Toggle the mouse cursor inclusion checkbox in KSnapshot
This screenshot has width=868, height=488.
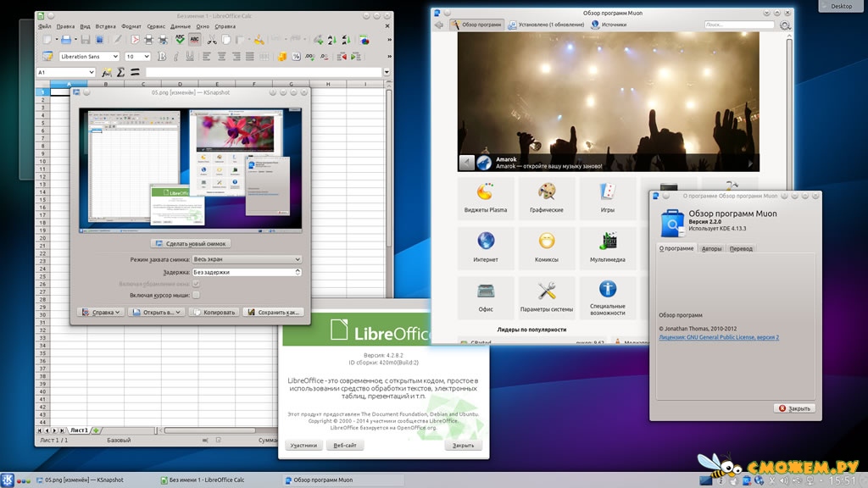tap(196, 295)
